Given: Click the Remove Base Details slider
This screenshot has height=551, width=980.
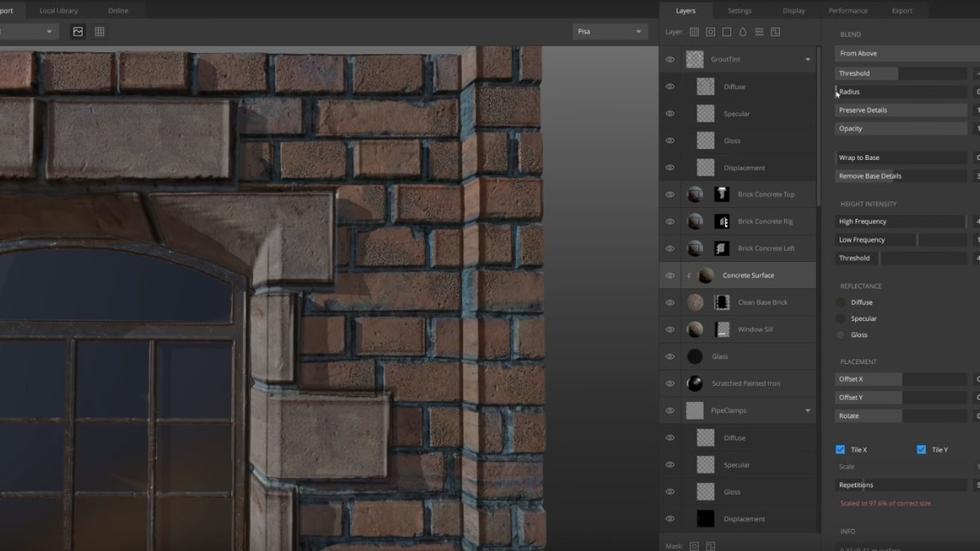Looking at the screenshot, I should [902, 176].
